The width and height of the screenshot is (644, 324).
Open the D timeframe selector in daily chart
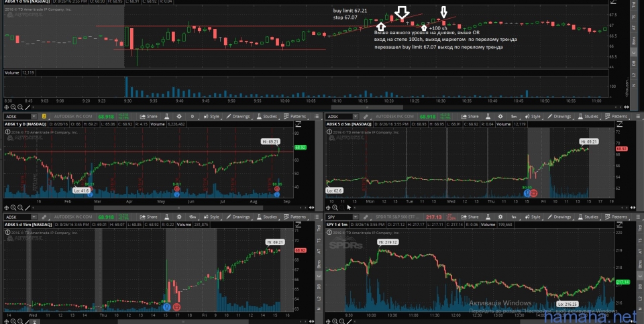pos(193,116)
